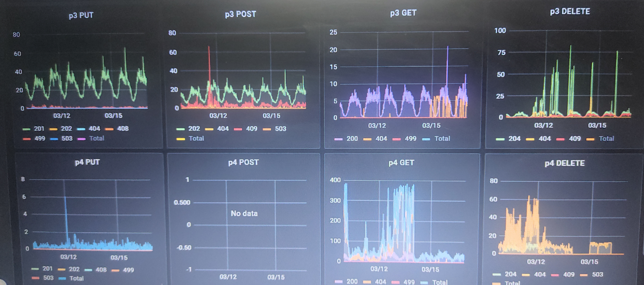This screenshot has height=285, width=644.
Task: Open the p3 POST panel title menu
Action: (x=240, y=14)
